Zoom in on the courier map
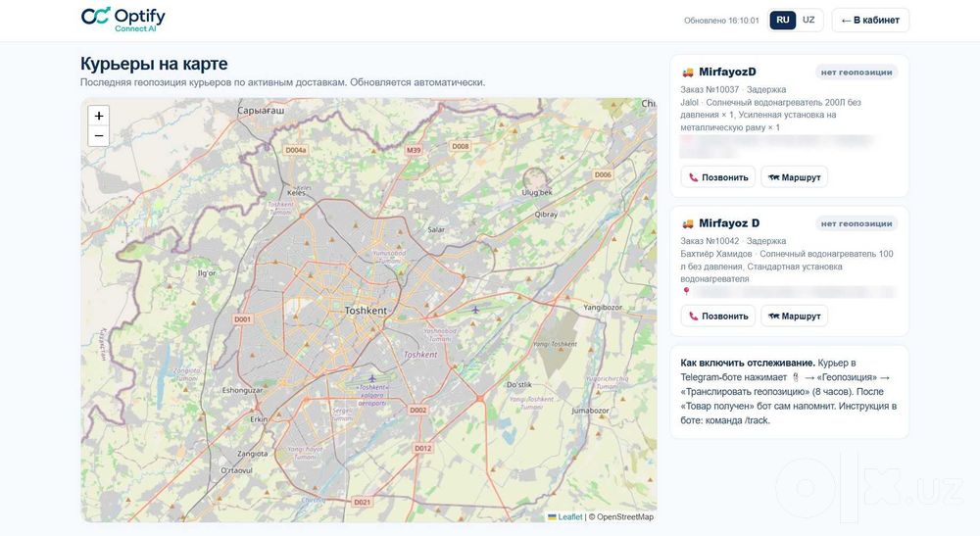 pos(99,116)
